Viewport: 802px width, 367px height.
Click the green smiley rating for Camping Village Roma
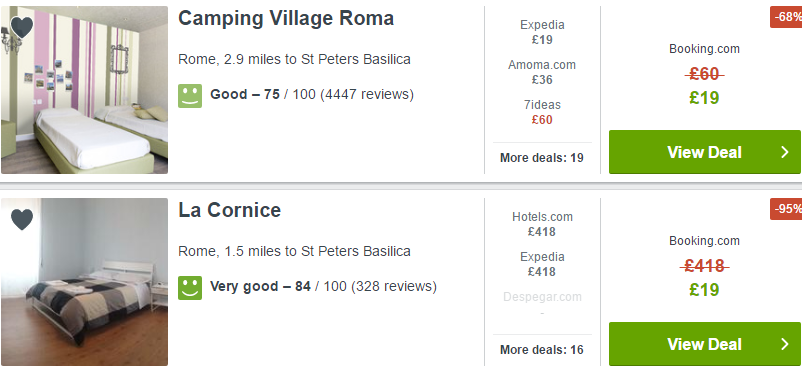(x=190, y=96)
